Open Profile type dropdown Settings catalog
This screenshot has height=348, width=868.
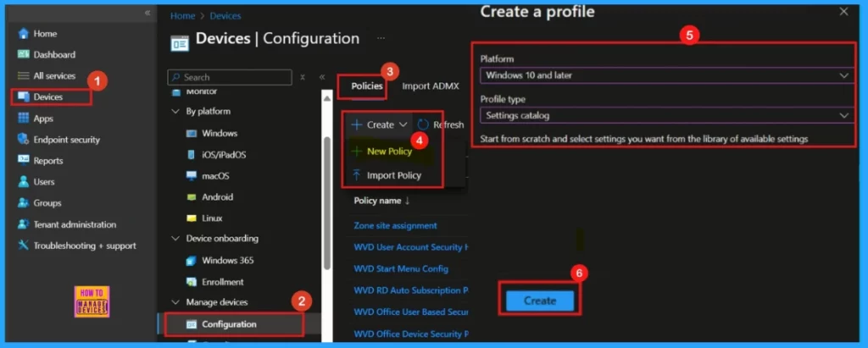click(667, 116)
